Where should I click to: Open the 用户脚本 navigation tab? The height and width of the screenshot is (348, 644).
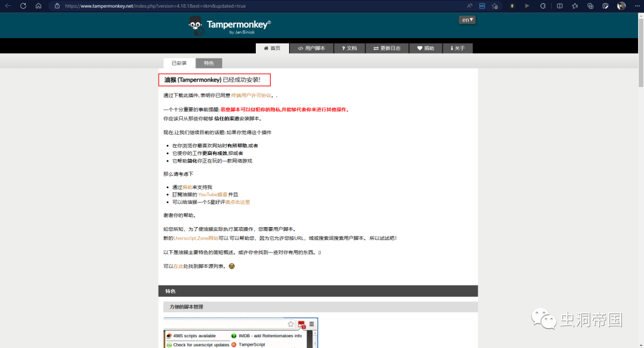point(311,48)
